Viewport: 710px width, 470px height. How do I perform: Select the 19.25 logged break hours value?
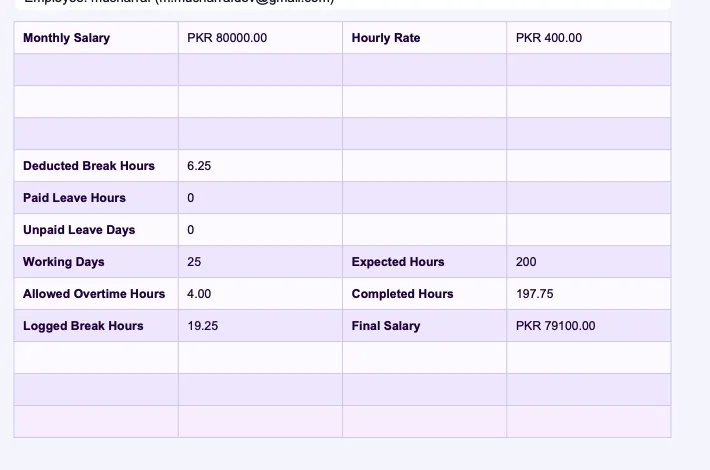point(203,326)
